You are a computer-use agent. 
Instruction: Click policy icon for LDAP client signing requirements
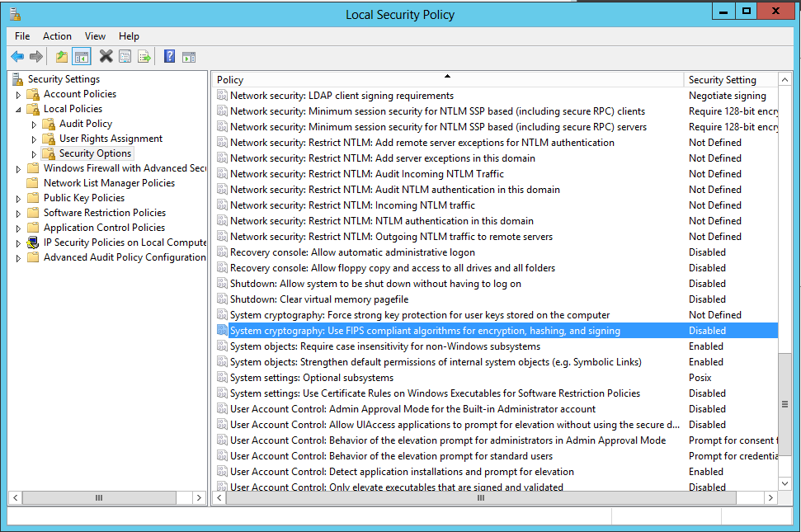pyautogui.click(x=222, y=96)
